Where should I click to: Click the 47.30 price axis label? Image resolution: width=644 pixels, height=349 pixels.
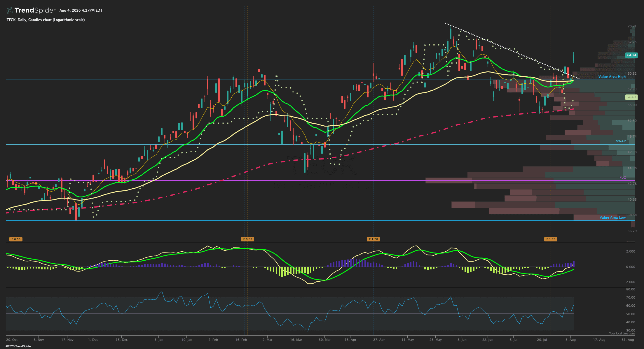pos(632,152)
